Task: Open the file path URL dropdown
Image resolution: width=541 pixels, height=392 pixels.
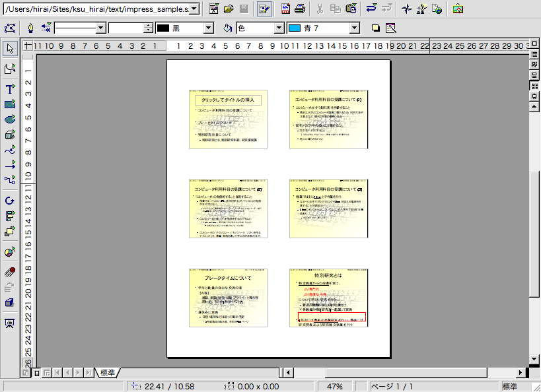Action: pos(195,9)
